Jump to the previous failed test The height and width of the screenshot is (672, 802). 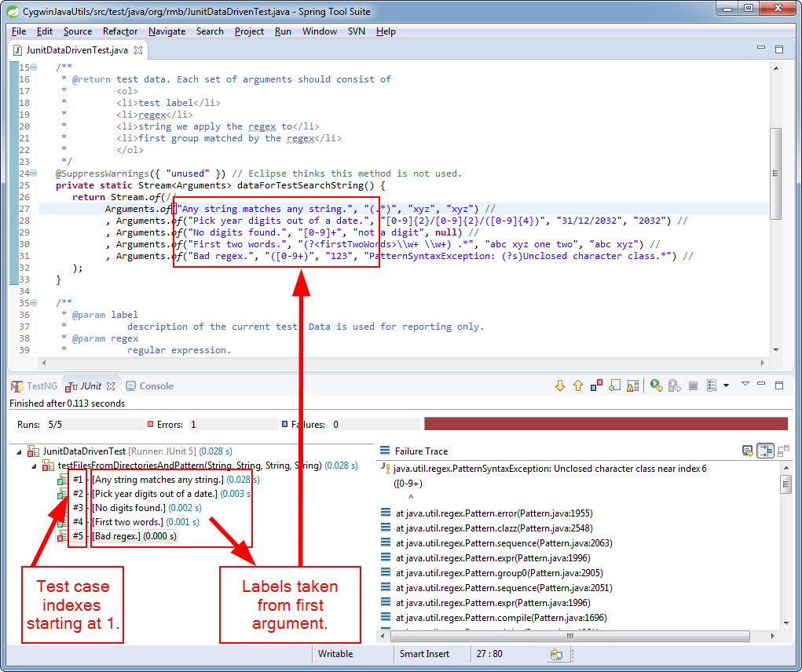(x=578, y=385)
